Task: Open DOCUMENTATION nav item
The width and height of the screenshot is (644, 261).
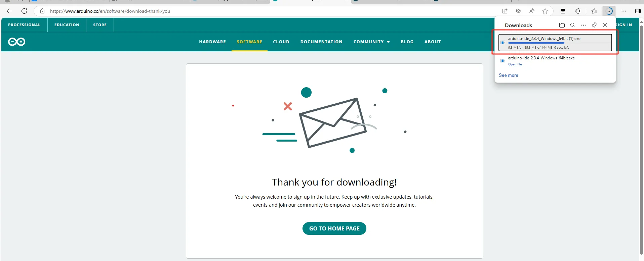Action: [321, 42]
